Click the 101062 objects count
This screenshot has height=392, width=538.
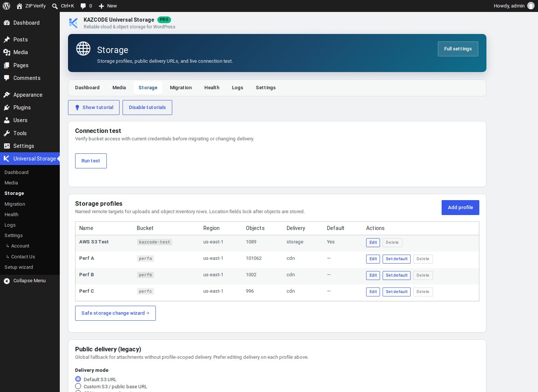pos(254,258)
